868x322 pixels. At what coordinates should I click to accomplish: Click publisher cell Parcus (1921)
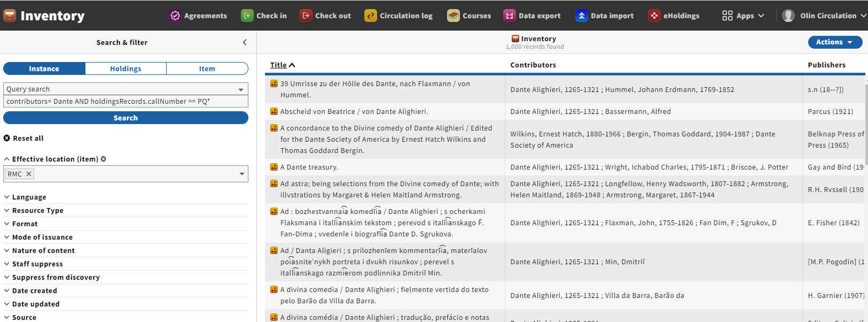tap(831, 111)
